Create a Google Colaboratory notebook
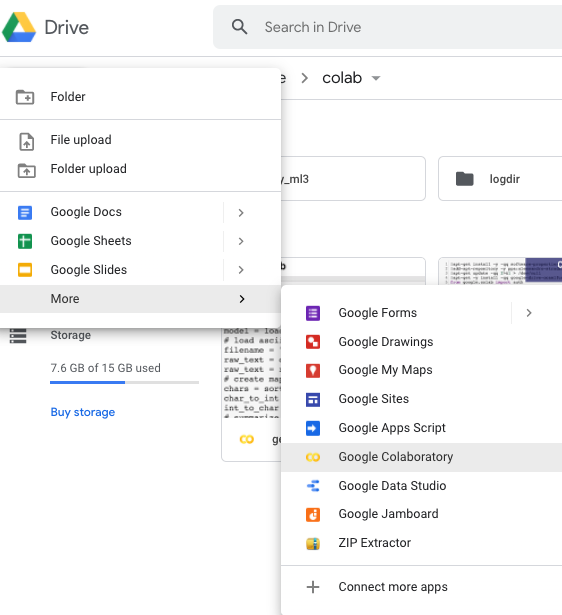562x615 pixels. [x=422, y=457]
